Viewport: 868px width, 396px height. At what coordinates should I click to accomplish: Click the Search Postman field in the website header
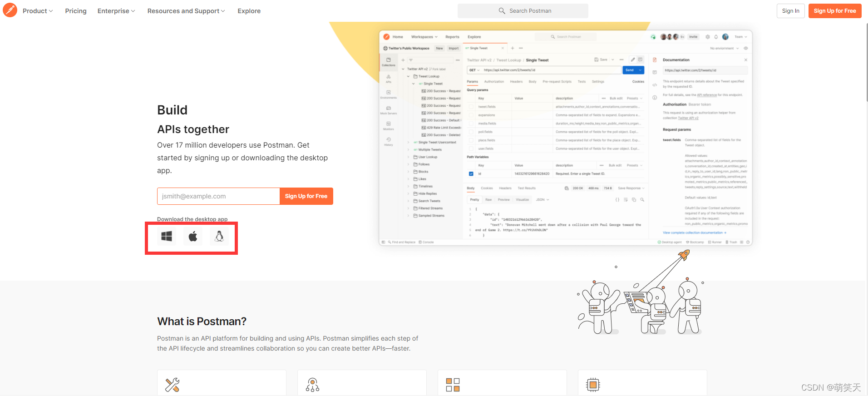click(x=523, y=11)
